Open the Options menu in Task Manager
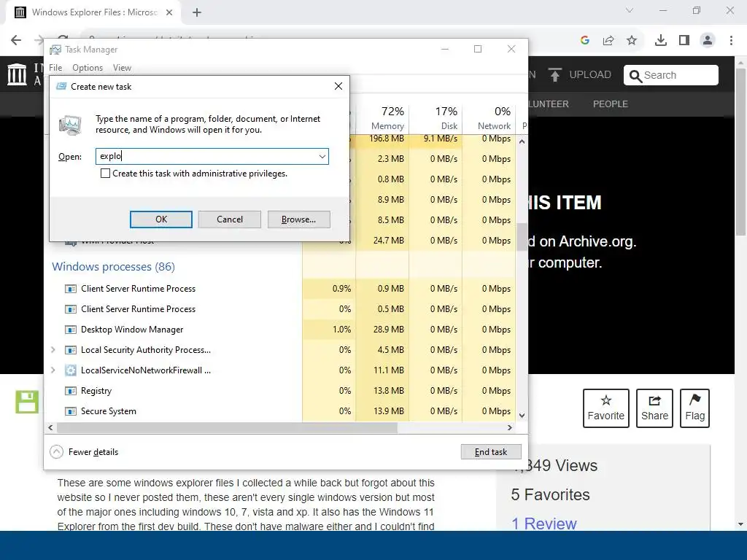 tap(88, 68)
